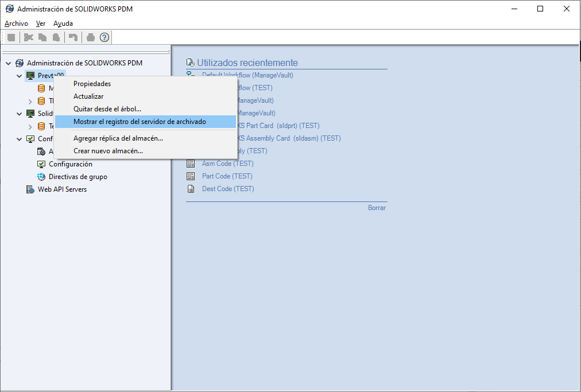Maximize the SOLIDWORKS PDM window

(x=540, y=9)
